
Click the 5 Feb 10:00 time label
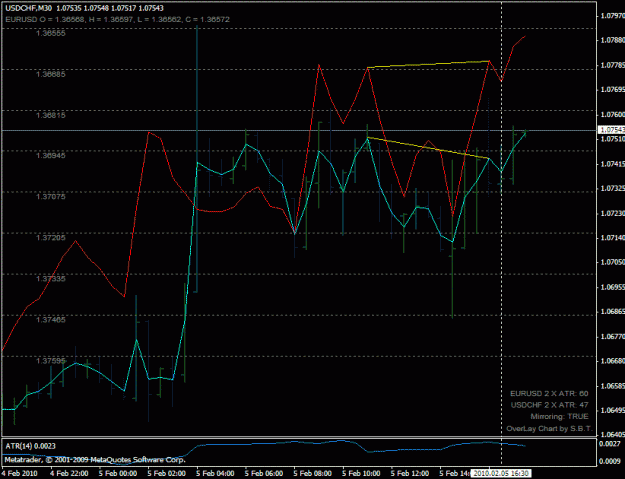coord(361,473)
